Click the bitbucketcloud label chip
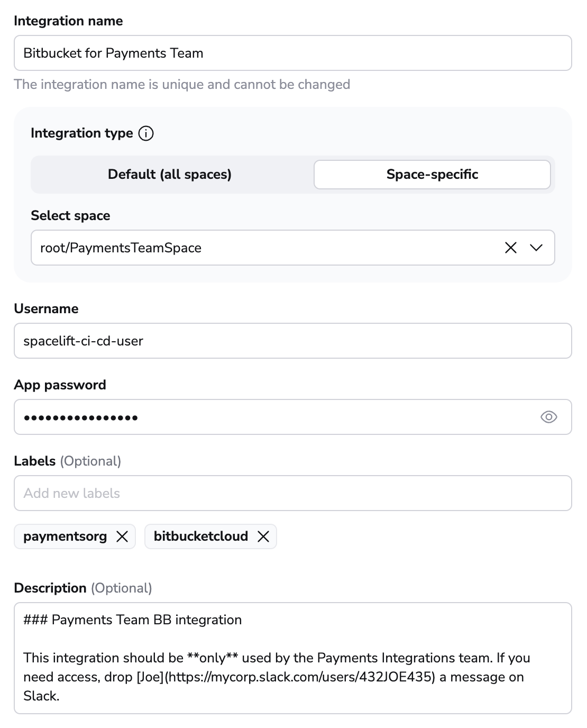The image size is (587, 728). pos(201,536)
